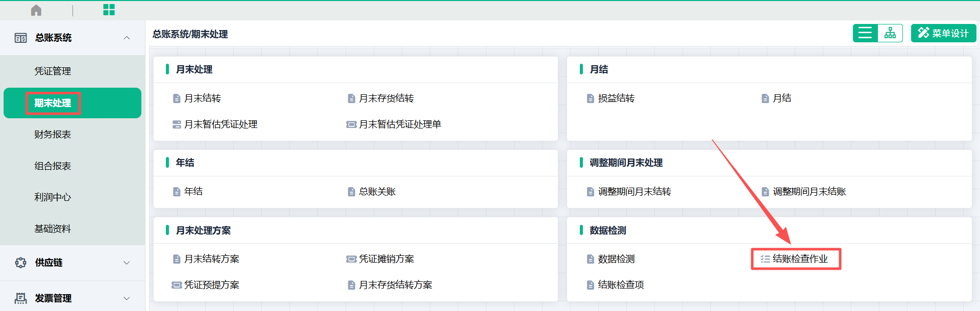
Task: Click the home icon in top bar
Action: pyautogui.click(x=36, y=10)
